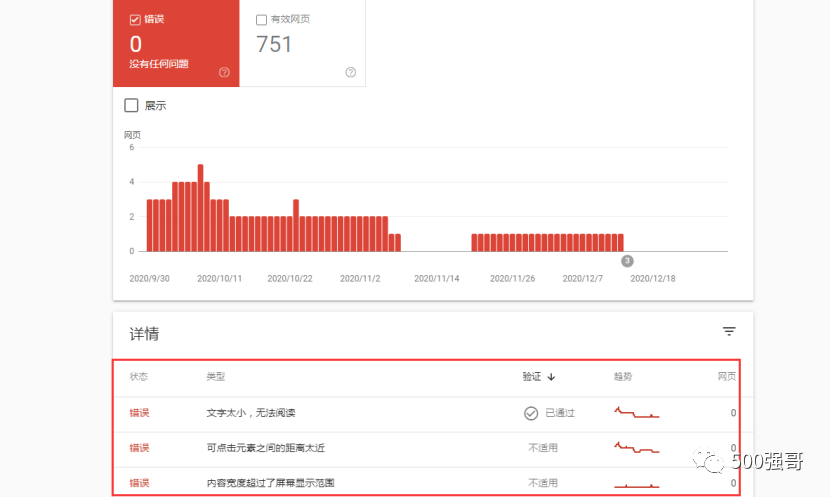
Task: Open help icon on the 有效网页 card
Action: 350,73
